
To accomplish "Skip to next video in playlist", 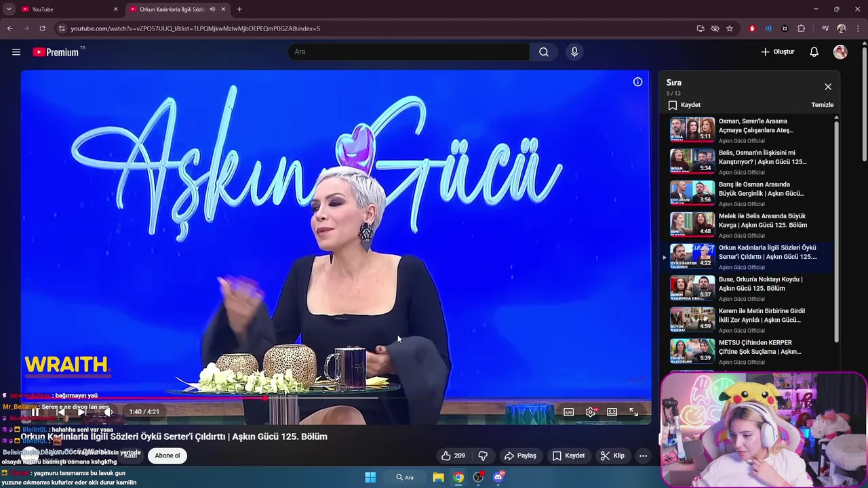I will (x=82, y=411).
